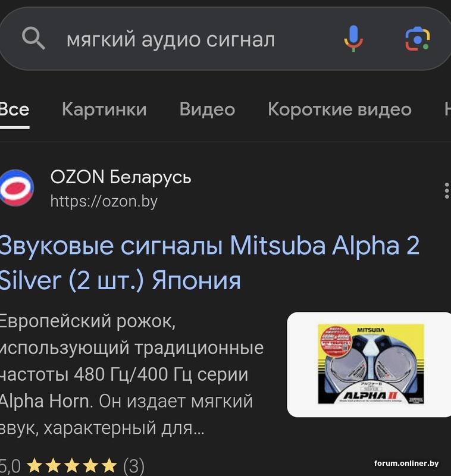Click the five yellow rating stars

click(x=72, y=466)
